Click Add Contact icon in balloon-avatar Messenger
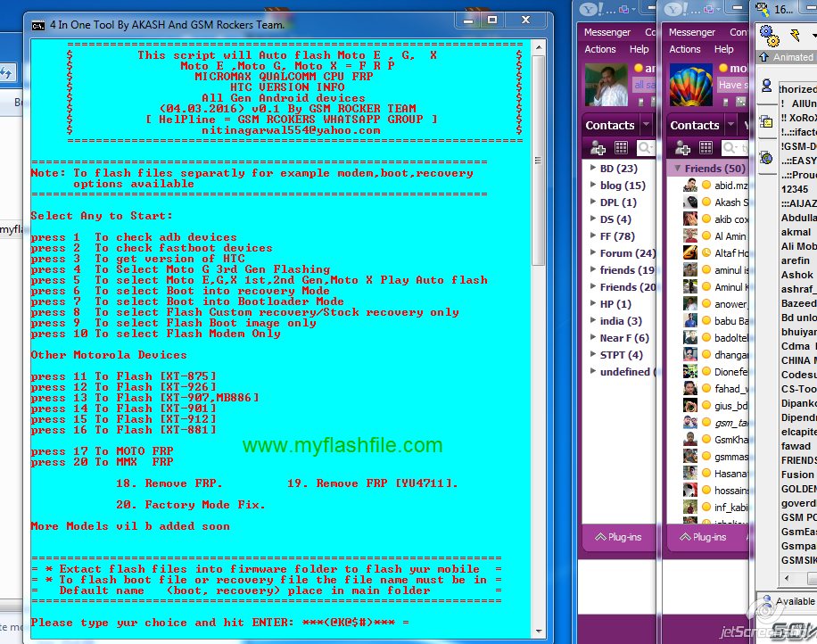This screenshot has width=817, height=644. click(682, 148)
